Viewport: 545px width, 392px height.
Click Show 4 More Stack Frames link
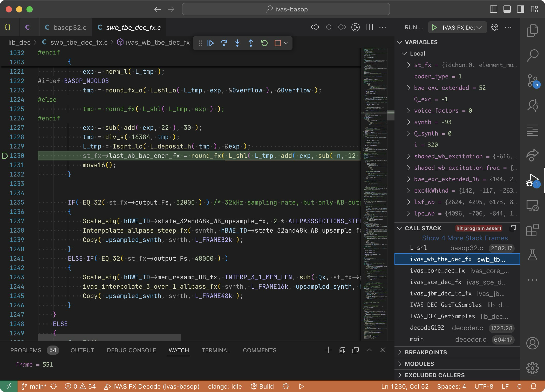(x=465, y=238)
